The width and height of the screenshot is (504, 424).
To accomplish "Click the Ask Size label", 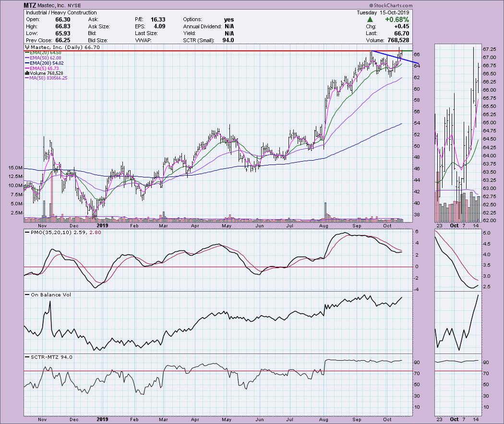I will (x=99, y=26).
